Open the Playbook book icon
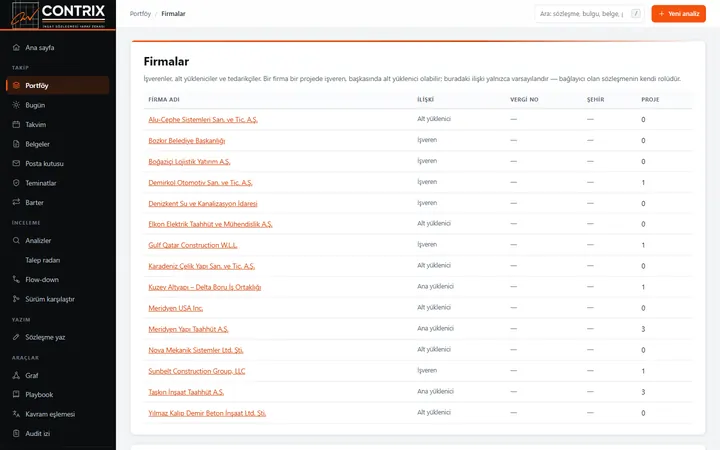The image size is (720, 450). [x=16, y=394]
